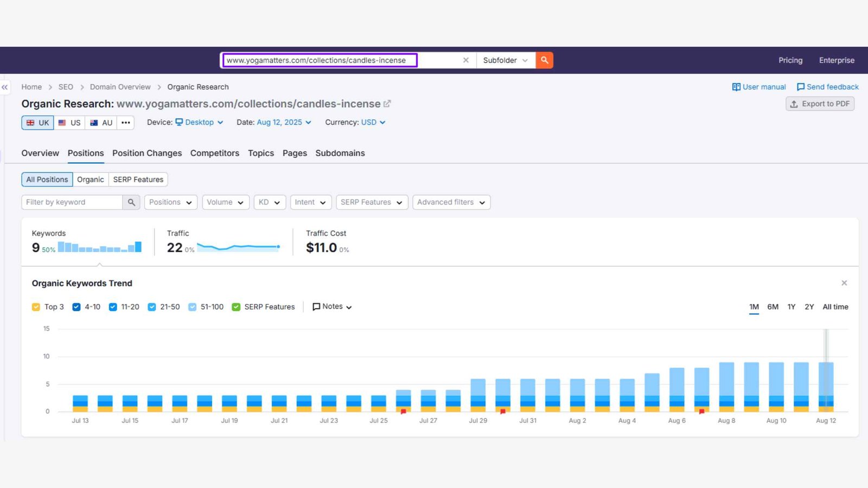
Task: Open the Date Aug 12, 2025 dropdown
Action: pos(284,123)
